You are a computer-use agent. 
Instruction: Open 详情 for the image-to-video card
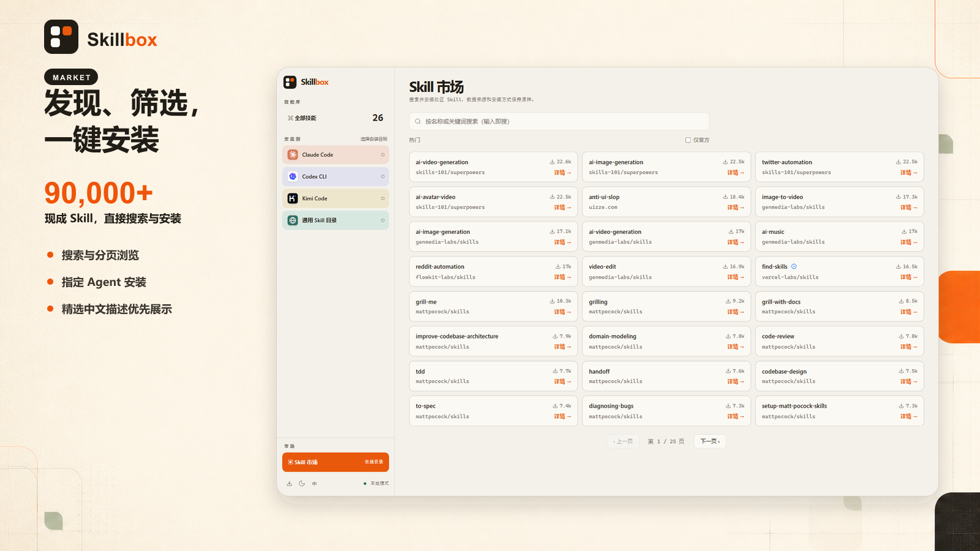pos(908,208)
